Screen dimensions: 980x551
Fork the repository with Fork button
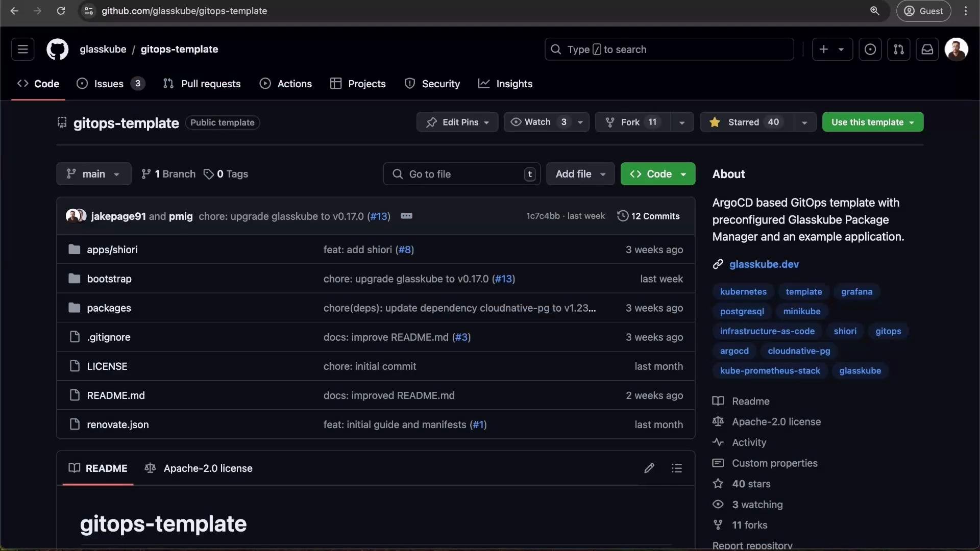(632, 122)
